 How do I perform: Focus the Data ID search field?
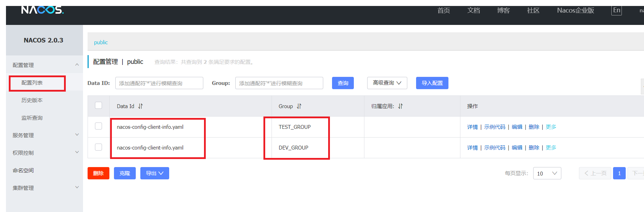point(159,83)
